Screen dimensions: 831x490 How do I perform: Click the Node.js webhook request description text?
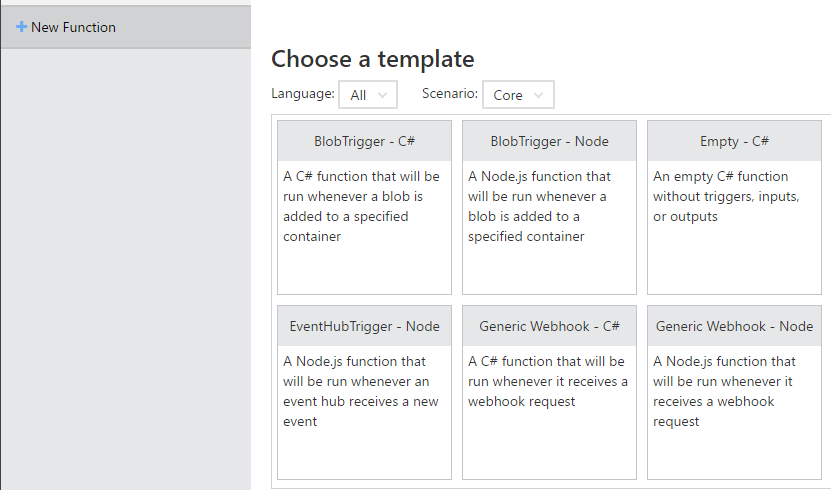[724, 391]
